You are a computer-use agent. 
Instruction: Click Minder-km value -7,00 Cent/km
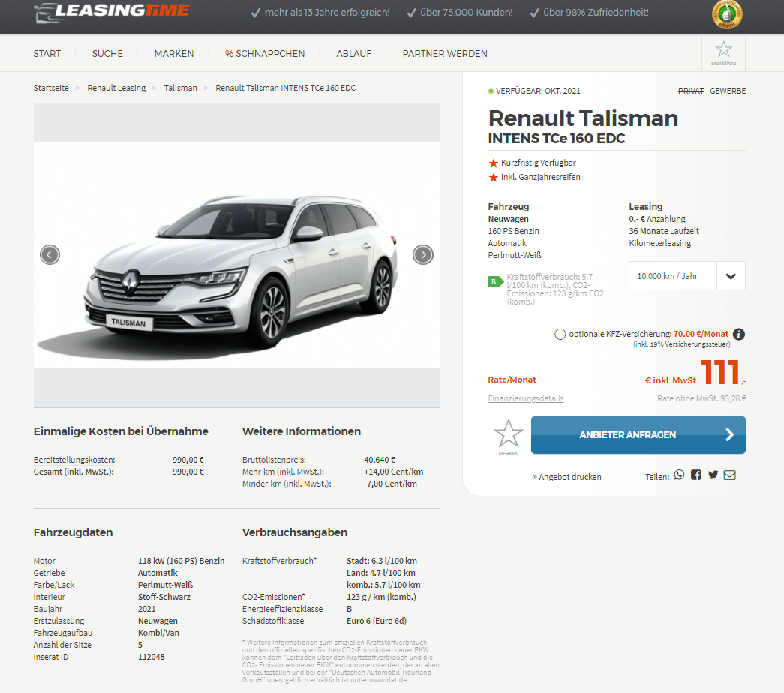pos(391,484)
